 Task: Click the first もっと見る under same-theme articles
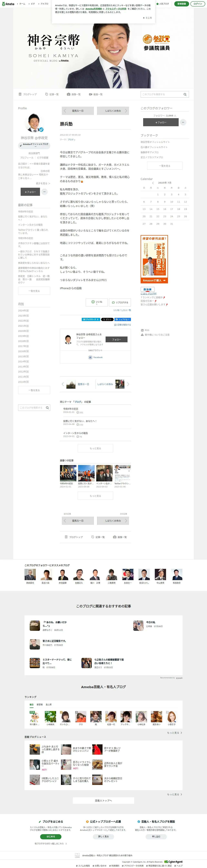pos(95,448)
